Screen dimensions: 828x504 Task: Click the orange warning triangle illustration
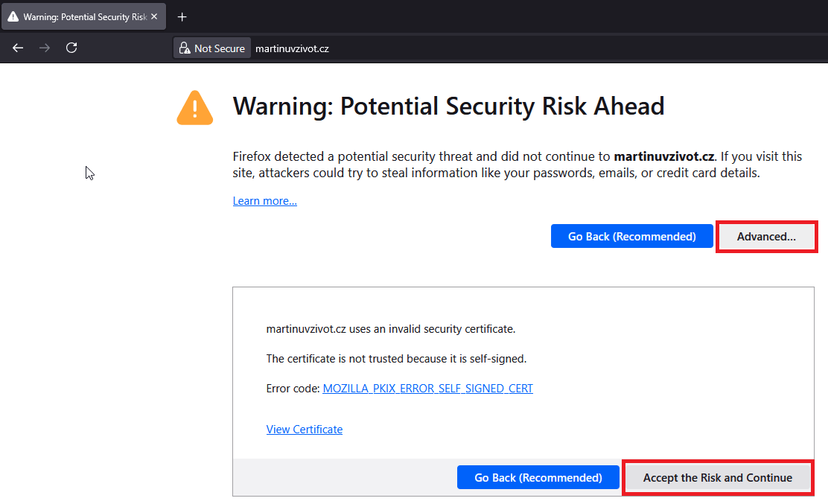coord(194,107)
